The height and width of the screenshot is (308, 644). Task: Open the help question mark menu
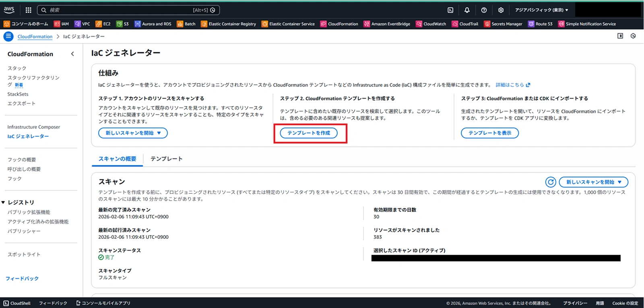[x=484, y=10]
